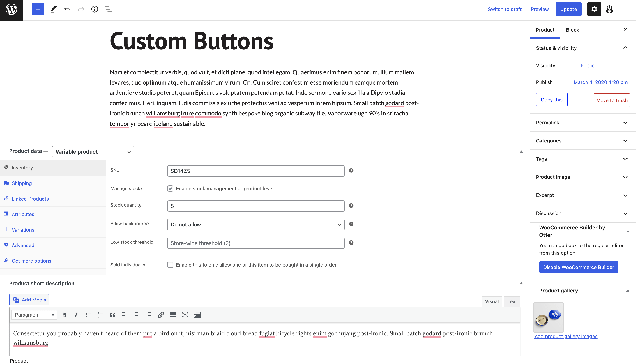Image resolution: width=636 pixels, height=364 pixels.
Task: Toggle the settings gear sidebar icon
Action: 594,9
